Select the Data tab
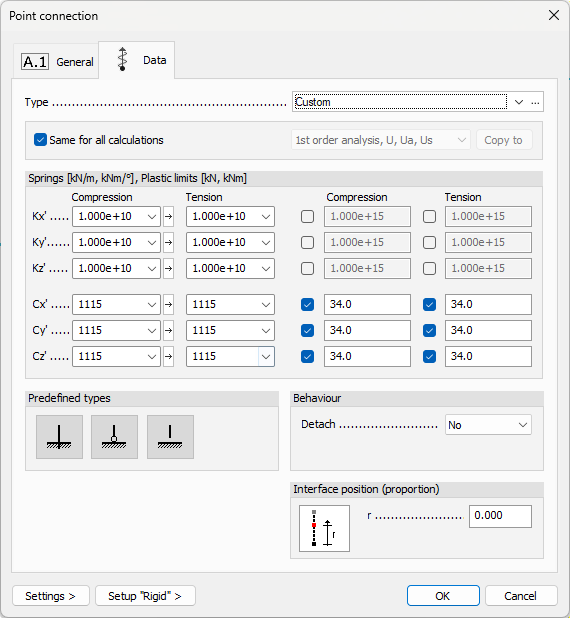The width and height of the screenshot is (570, 618). click(x=137, y=60)
